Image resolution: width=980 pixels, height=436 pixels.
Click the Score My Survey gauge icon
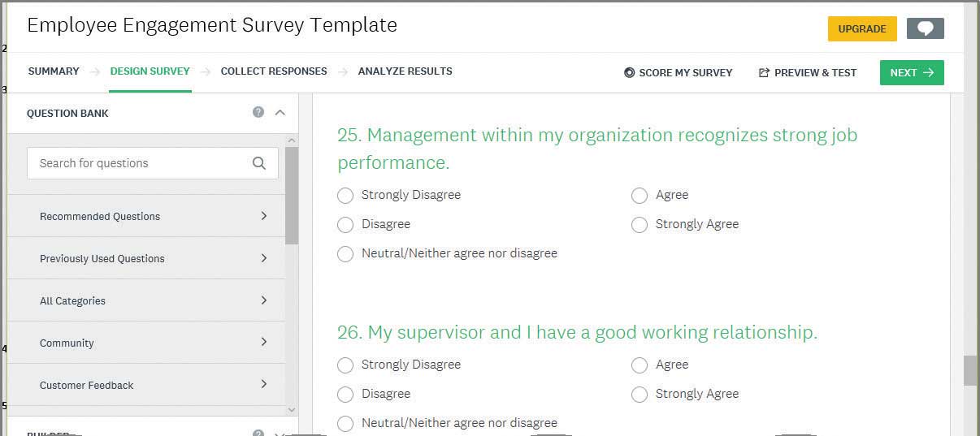(x=629, y=72)
